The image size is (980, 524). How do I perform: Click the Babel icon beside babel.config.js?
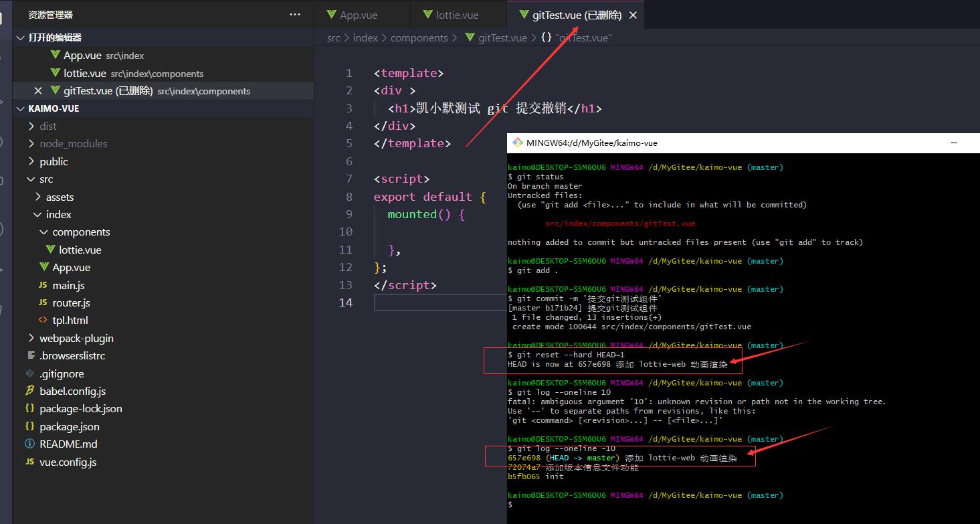click(29, 391)
